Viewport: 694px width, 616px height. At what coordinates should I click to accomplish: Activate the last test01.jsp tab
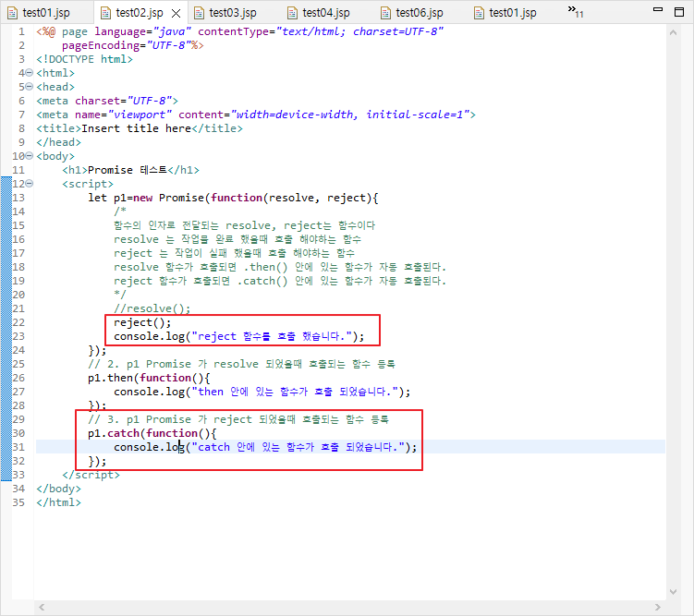[513, 12]
